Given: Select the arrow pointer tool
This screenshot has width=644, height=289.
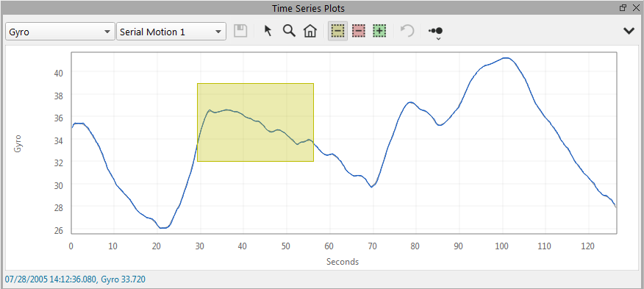Looking at the screenshot, I should pos(268,31).
